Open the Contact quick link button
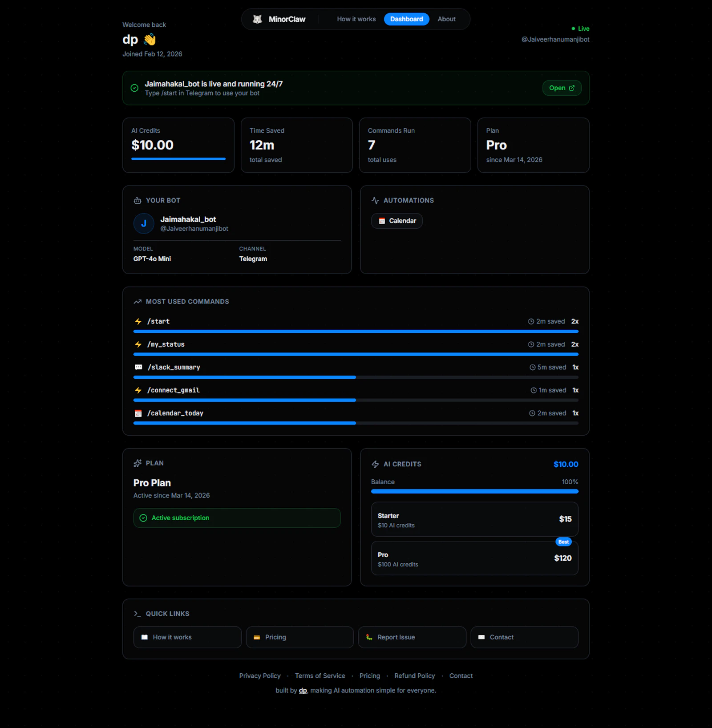The height and width of the screenshot is (728, 712). pos(525,637)
